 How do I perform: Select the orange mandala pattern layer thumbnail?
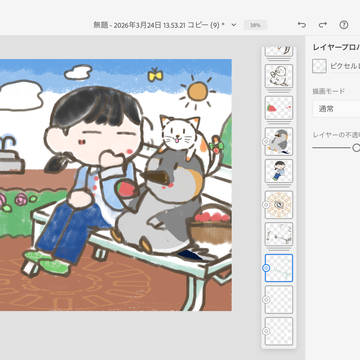(279, 204)
